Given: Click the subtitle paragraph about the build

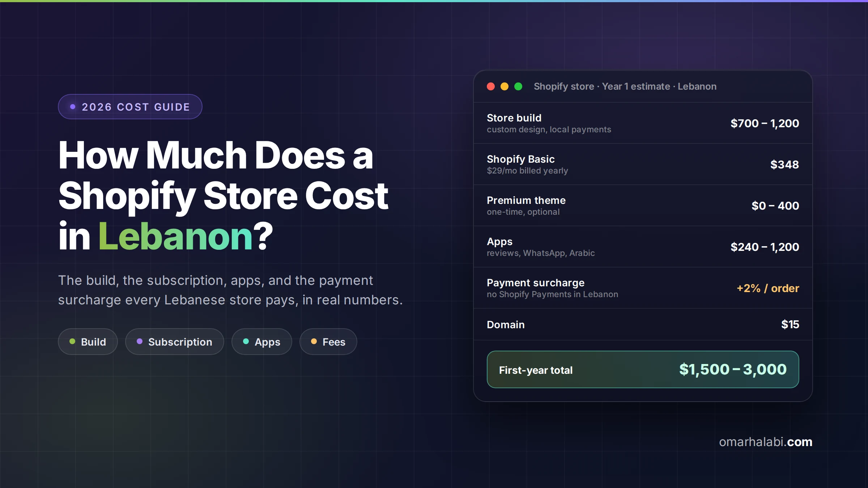Looking at the screenshot, I should [x=230, y=290].
